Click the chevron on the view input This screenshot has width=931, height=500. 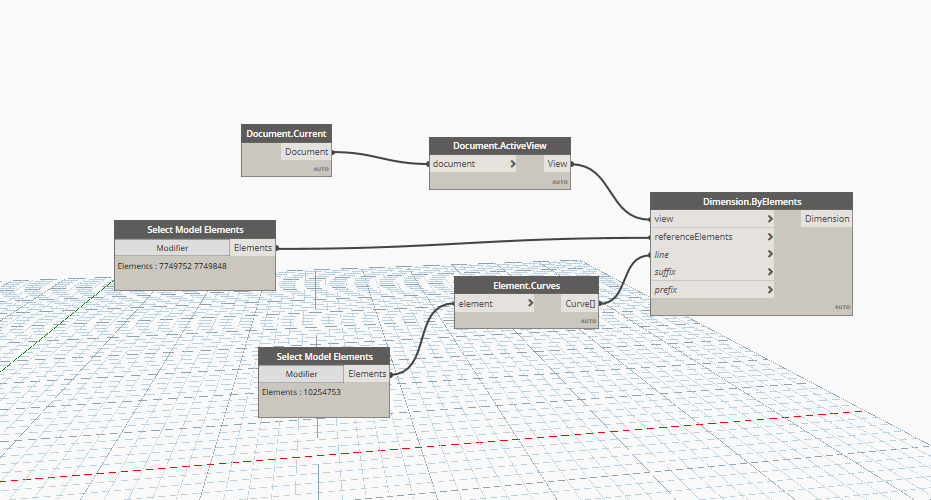[x=770, y=219]
